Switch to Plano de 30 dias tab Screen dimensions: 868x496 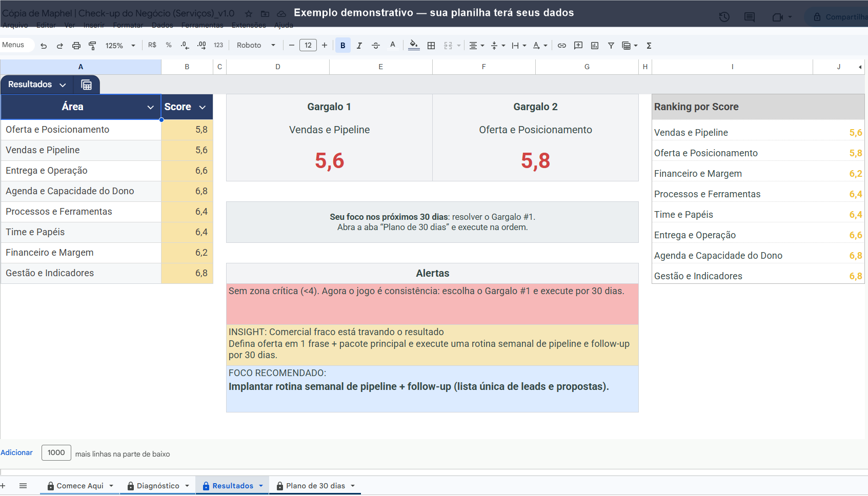point(315,486)
